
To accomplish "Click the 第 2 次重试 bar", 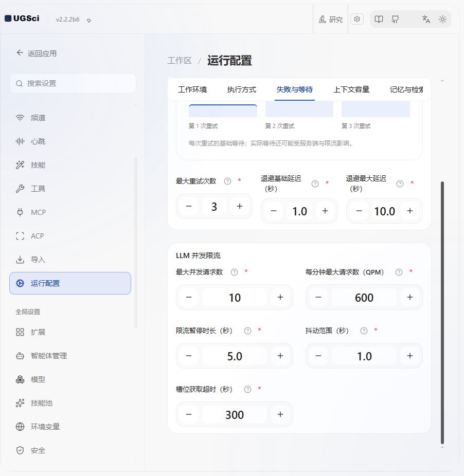I will pyautogui.click(x=299, y=109).
